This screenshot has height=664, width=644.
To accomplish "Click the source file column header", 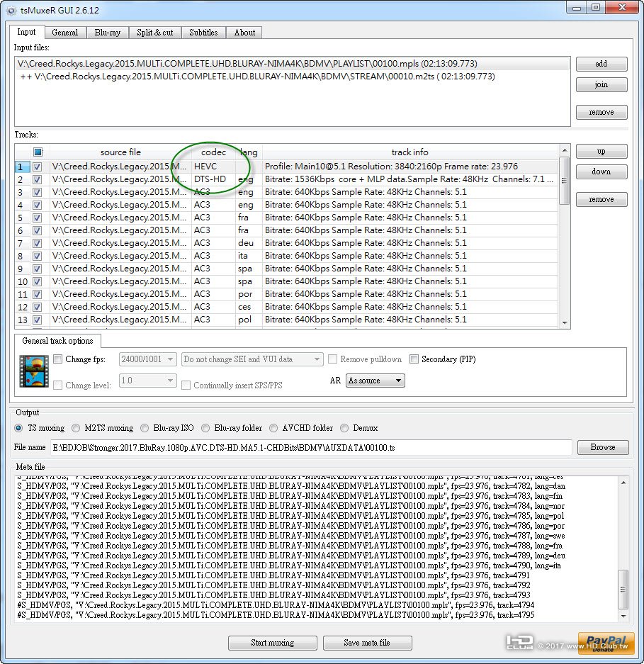I will click(120, 152).
